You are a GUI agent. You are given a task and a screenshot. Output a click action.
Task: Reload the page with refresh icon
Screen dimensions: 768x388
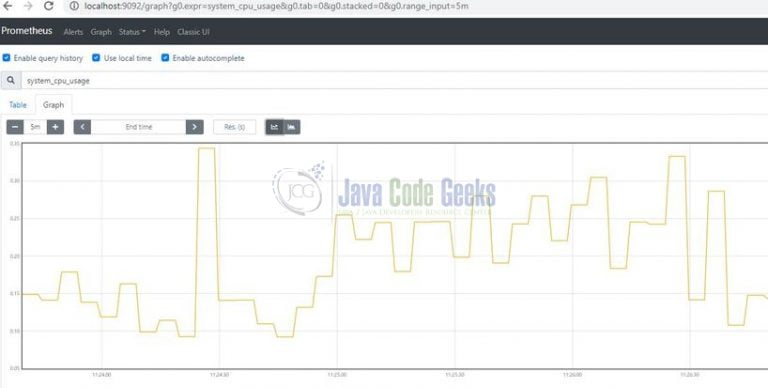48,6
